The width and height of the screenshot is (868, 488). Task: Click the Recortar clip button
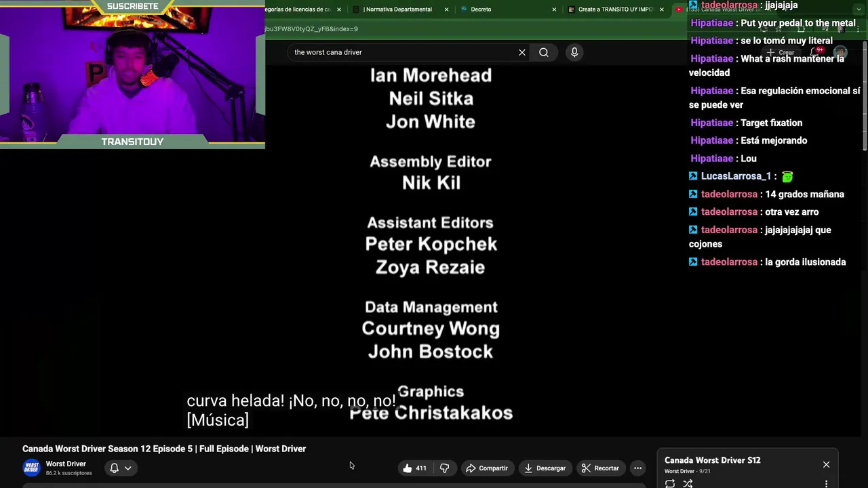tap(600, 468)
